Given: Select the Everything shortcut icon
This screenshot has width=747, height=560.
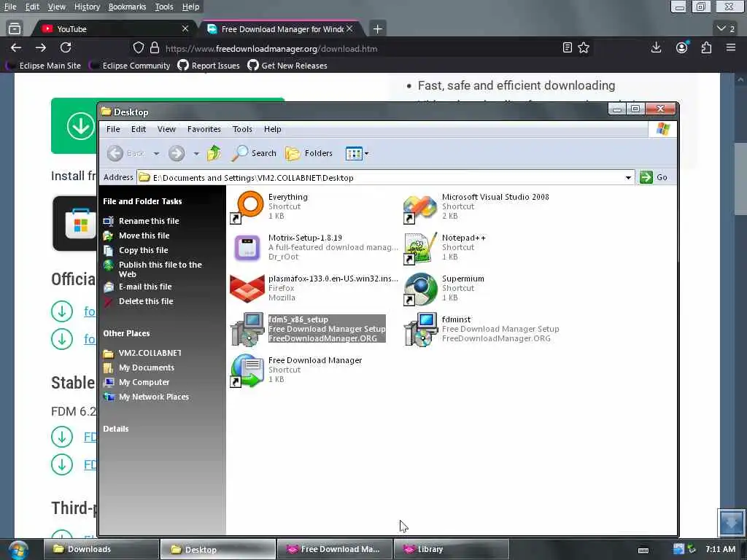Looking at the screenshot, I should click(x=247, y=206).
